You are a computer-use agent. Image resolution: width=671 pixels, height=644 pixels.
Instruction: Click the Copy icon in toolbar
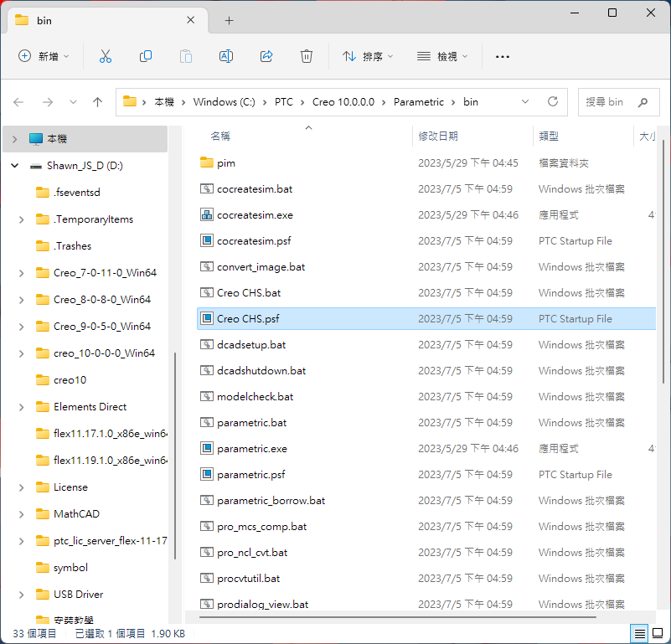tap(146, 56)
